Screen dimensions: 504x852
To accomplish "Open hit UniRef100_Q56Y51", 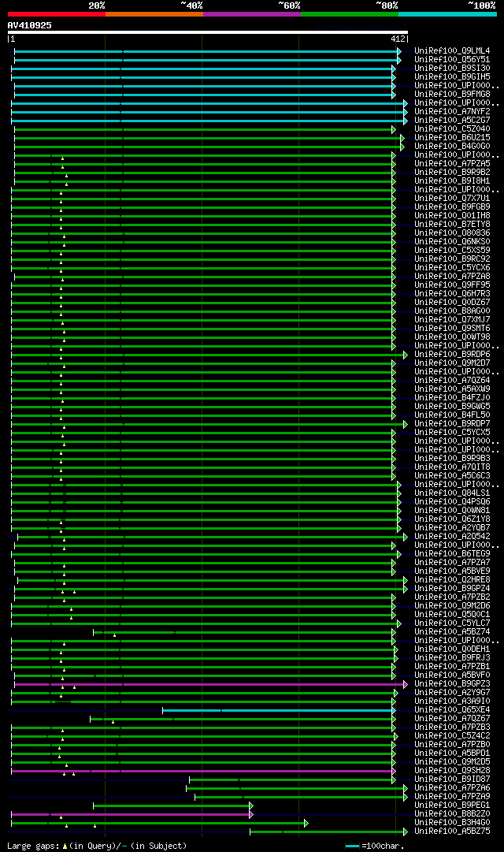I will [452, 60].
